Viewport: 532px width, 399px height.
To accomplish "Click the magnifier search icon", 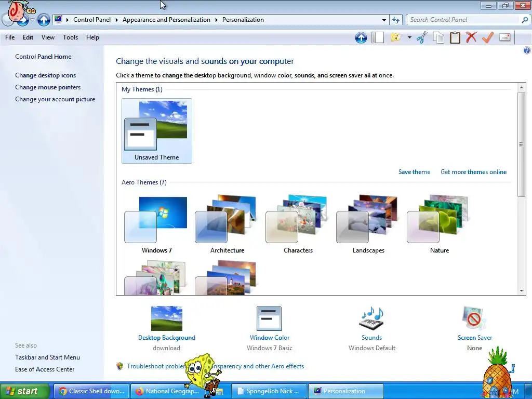I will point(525,20).
